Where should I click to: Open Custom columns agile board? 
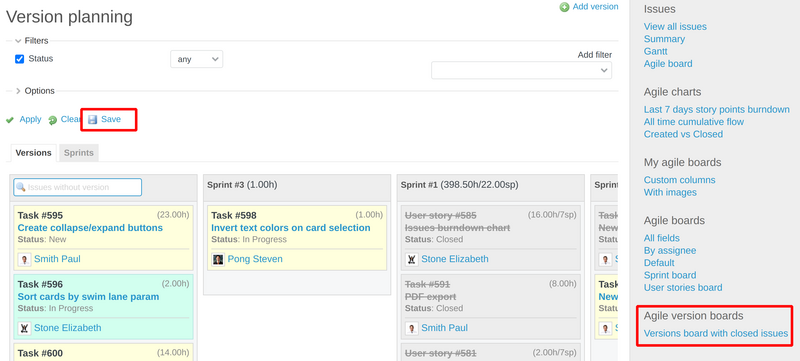point(680,180)
